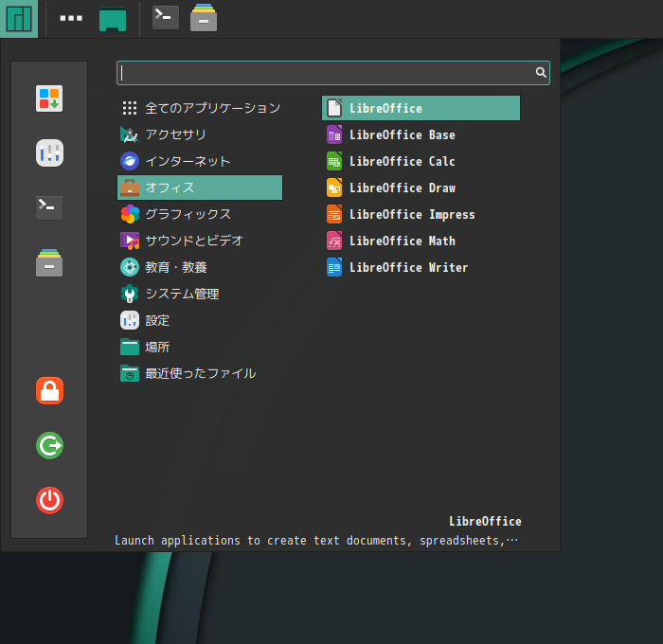
Task: Select the サウンドとビデオ category
Action: [200, 241]
